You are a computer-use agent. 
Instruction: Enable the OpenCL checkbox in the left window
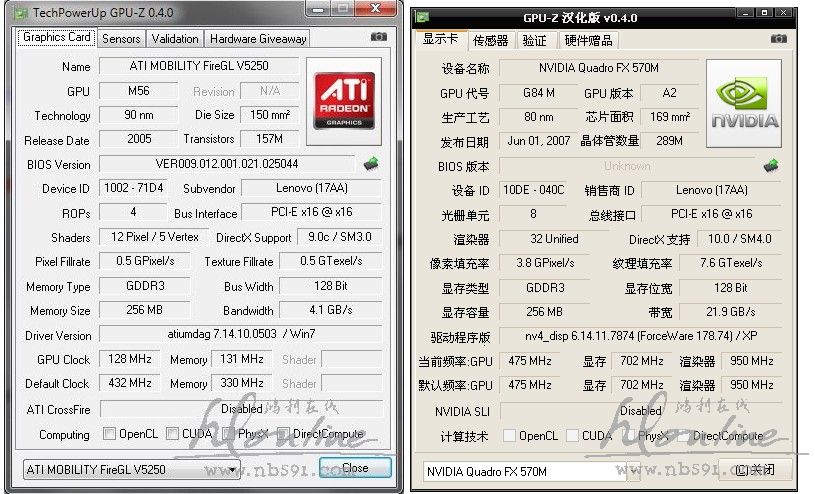point(110,434)
